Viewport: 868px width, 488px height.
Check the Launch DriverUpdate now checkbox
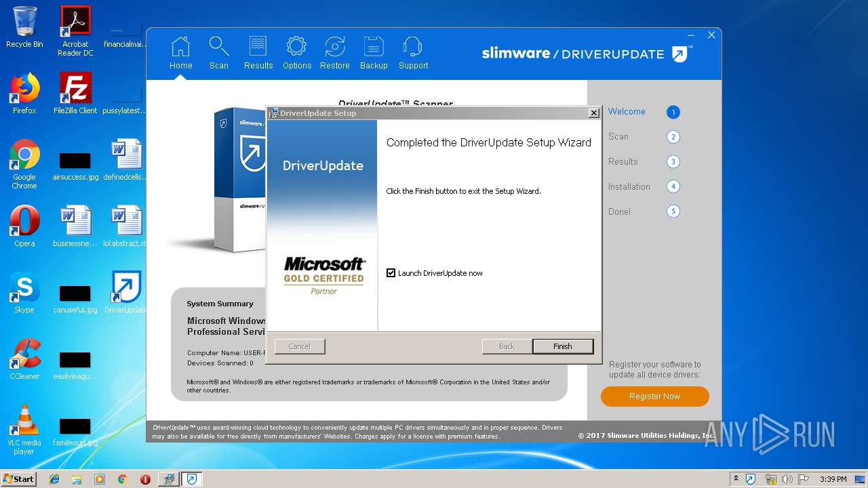pyautogui.click(x=391, y=273)
